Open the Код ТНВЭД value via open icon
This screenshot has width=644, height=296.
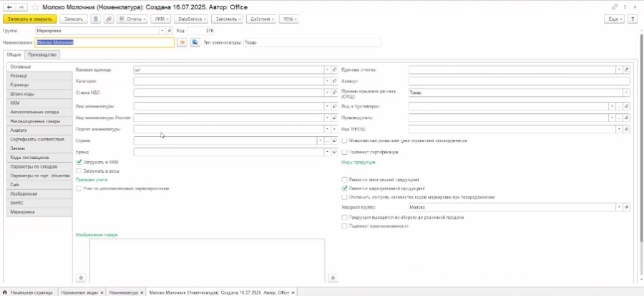(x=627, y=129)
